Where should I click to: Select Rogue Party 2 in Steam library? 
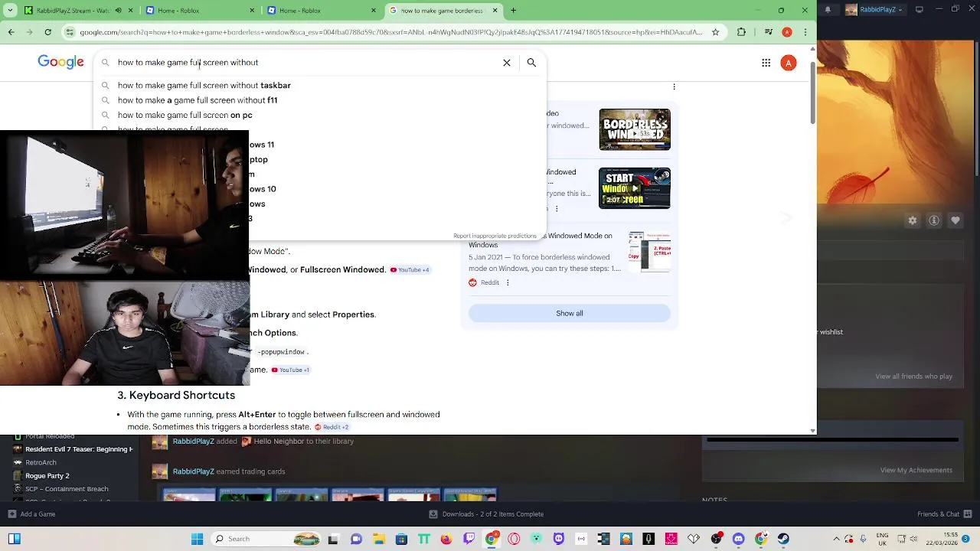[x=47, y=476]
